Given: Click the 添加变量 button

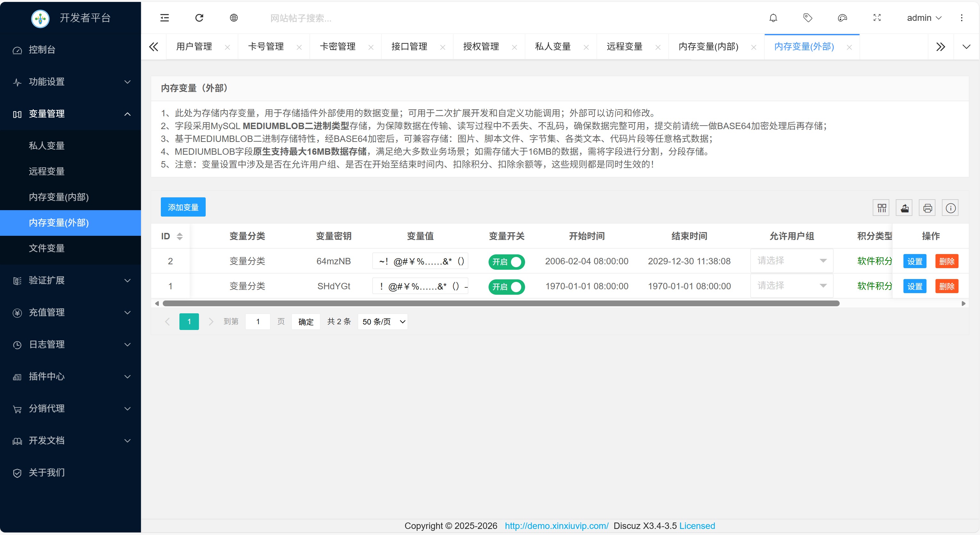Looking at the screenshot, I should click(183, 207).
